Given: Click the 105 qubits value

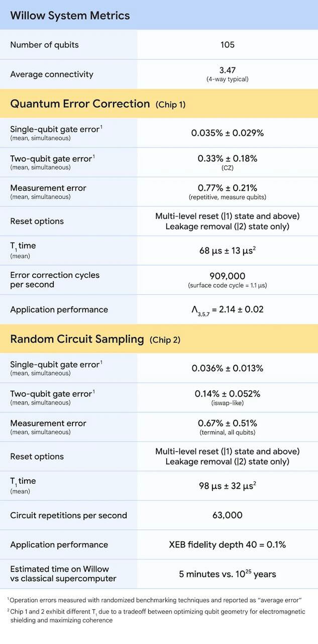Looking at the screenshot, I should [227, 45].
